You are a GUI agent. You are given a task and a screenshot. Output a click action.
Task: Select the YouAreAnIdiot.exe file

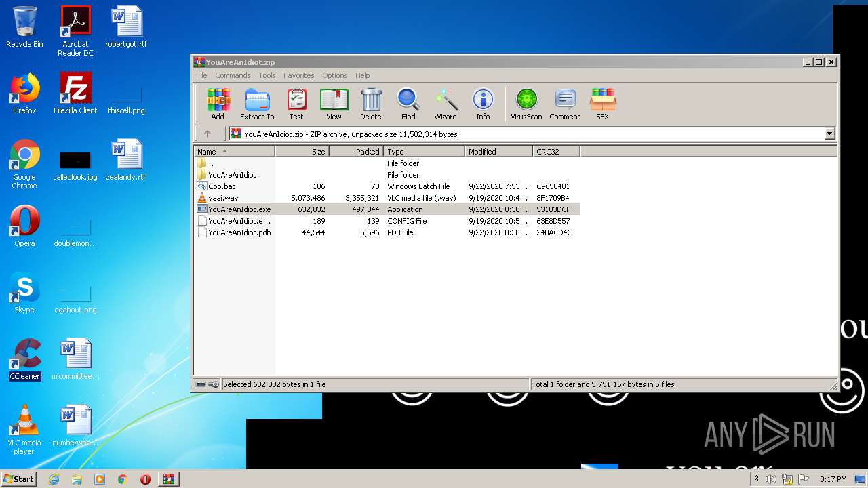[387, 209]
